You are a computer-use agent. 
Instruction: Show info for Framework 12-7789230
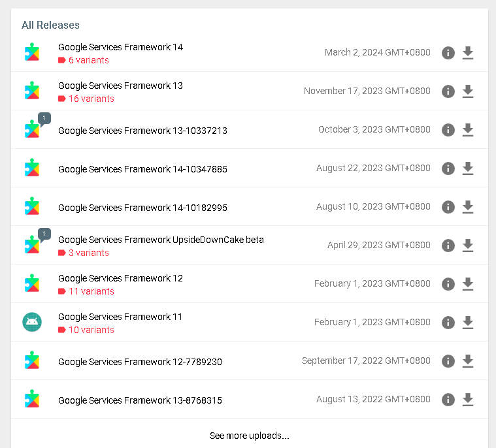[x=448, y=361]
